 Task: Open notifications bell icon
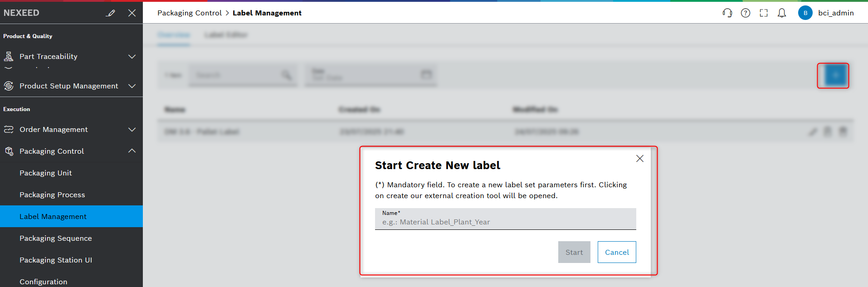click(x=782, y=13)
